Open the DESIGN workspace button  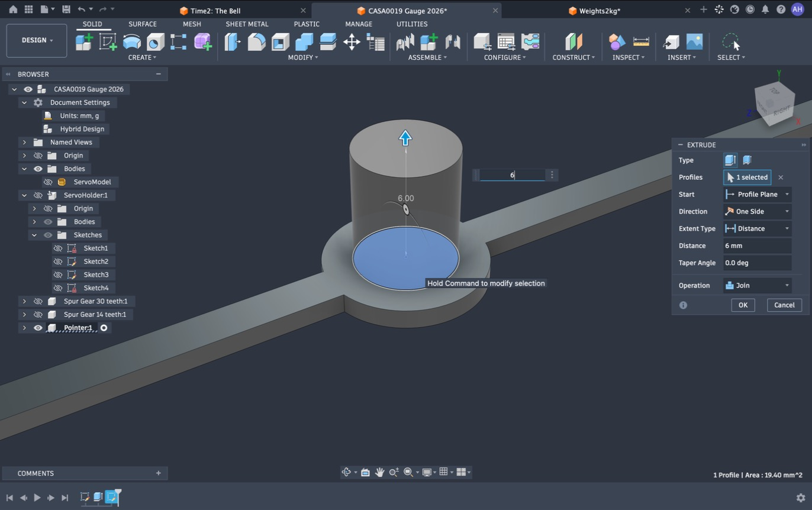[x=37, y=40]
